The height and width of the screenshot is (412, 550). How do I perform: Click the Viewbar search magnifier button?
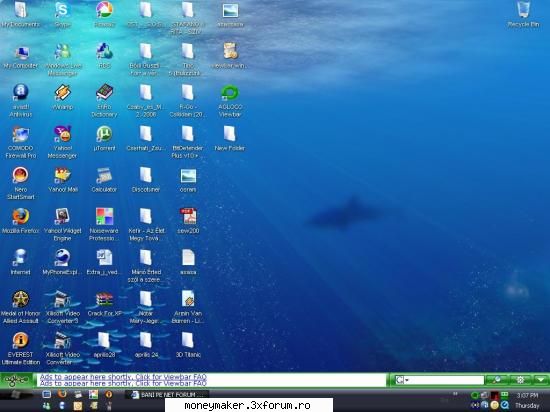(497, 380)
